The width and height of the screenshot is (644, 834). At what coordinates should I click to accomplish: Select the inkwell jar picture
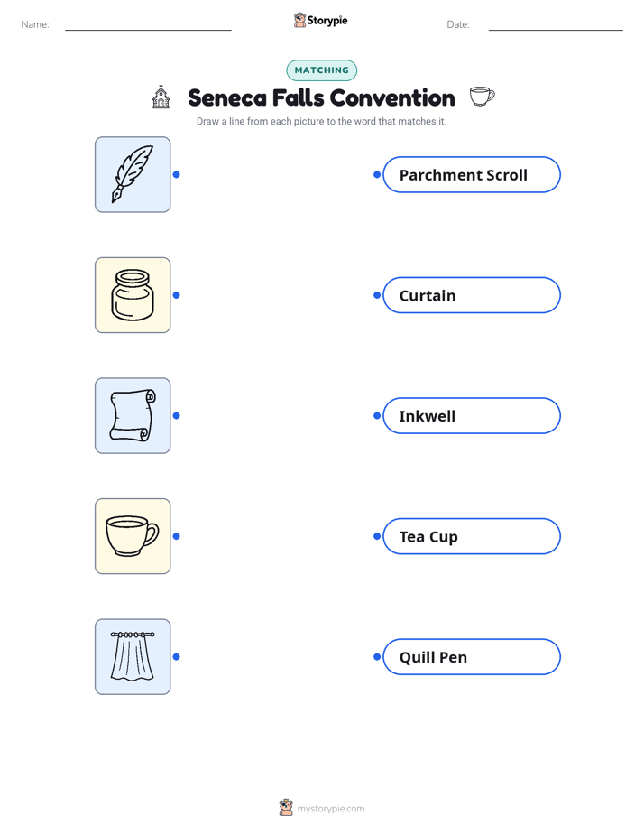coord(133,295)
